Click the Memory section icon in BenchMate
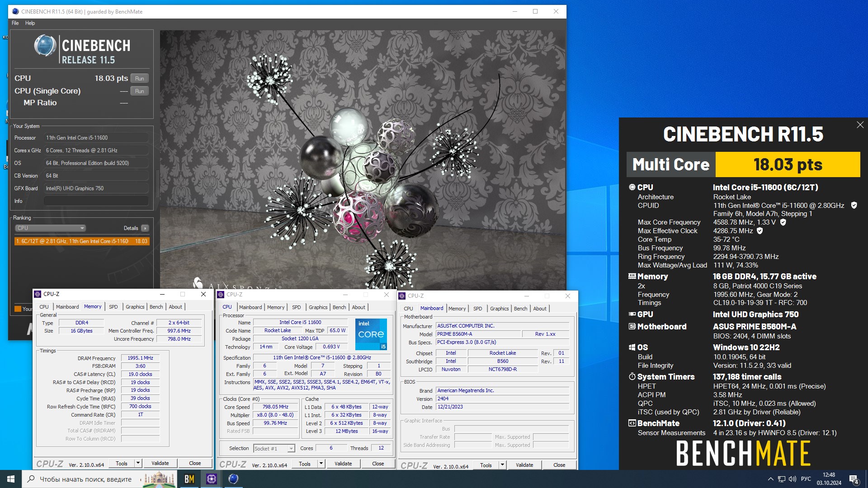Image resolution: width=868 pixels, height=488 pixels. pos(632,276)
